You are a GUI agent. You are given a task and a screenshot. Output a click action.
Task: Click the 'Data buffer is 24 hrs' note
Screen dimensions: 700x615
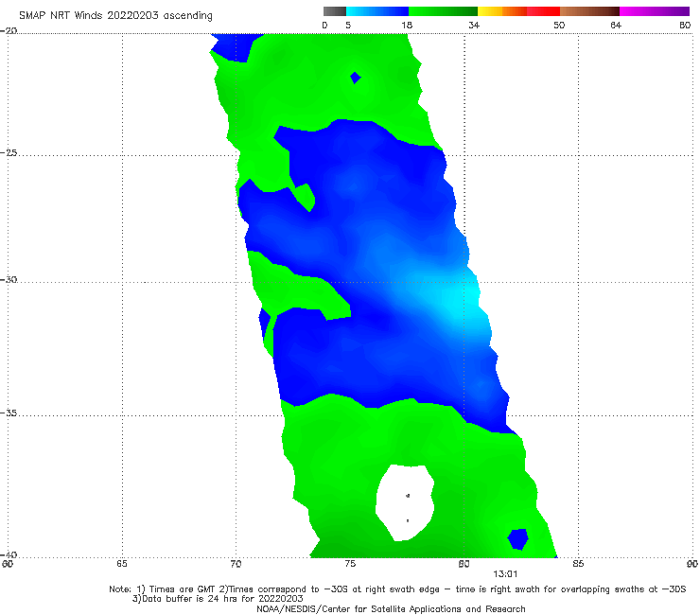(218, 599)
